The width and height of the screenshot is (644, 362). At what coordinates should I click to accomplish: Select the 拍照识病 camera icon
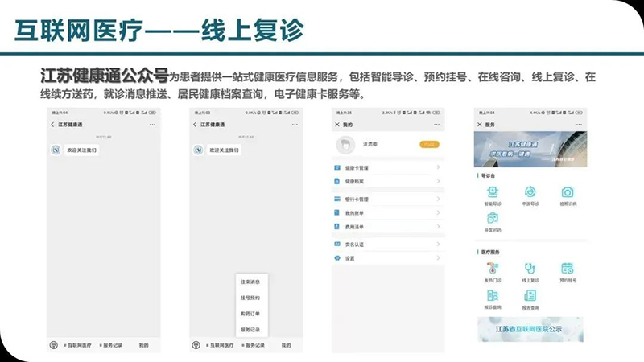[x=568, y=192]
